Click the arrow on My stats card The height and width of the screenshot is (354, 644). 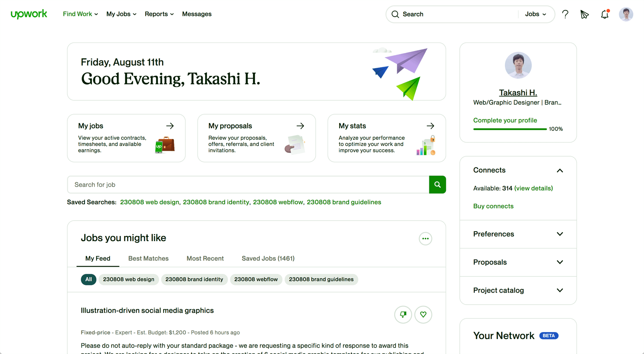[x=430, y=126]
